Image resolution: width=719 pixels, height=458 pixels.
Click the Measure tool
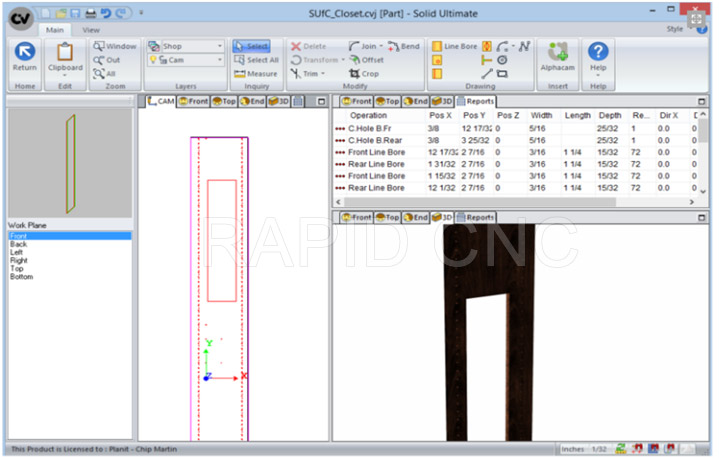pos(255,74)
